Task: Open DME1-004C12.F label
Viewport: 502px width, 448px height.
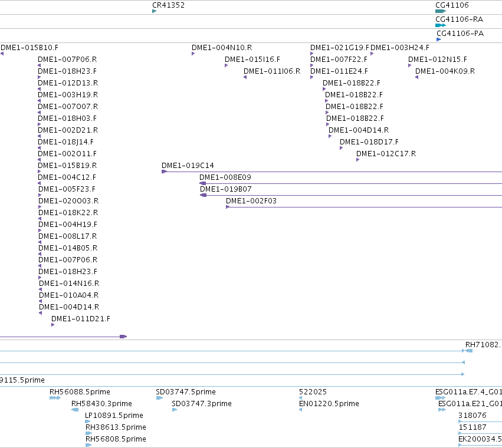Action: click(x=67, y=177)
